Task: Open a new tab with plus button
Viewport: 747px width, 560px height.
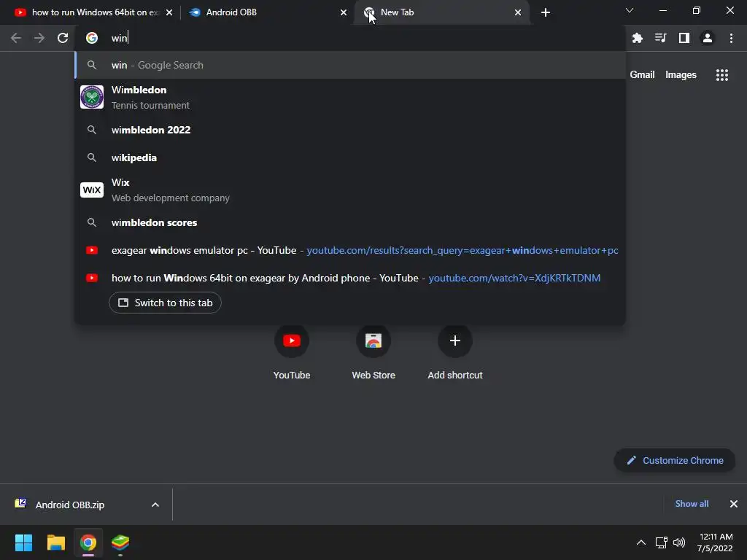Action: [546, 12]
